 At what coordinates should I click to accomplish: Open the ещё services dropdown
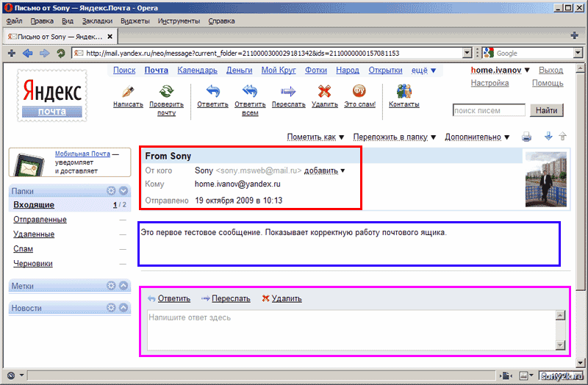[423, 70]
